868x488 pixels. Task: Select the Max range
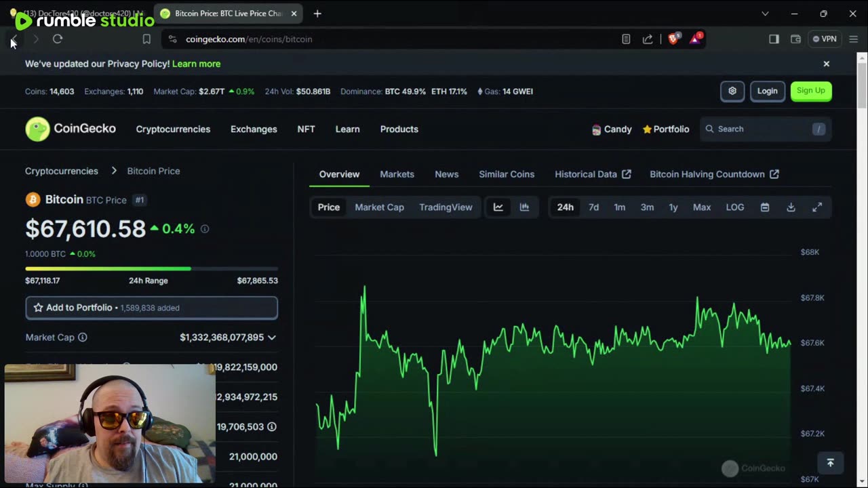702,207
